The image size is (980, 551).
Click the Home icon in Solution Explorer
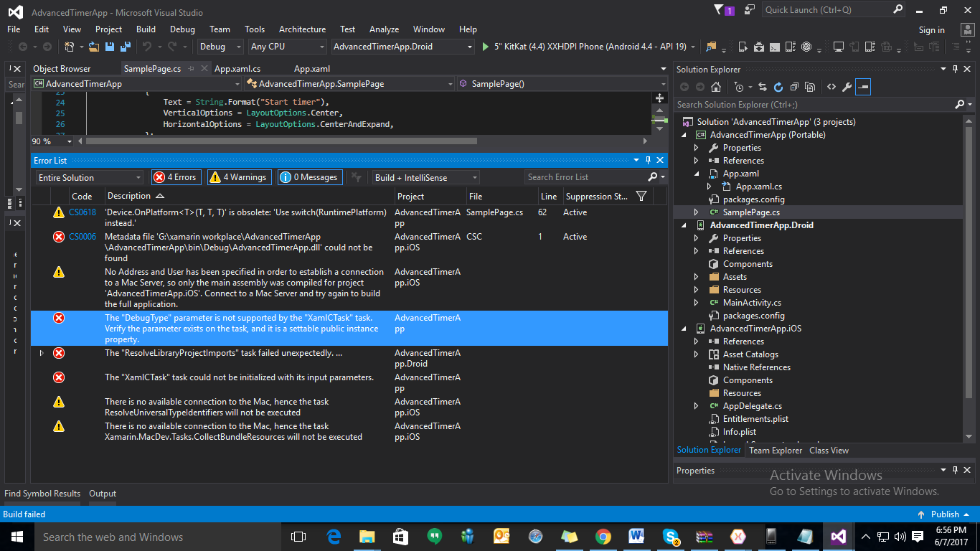click(715, 87)
